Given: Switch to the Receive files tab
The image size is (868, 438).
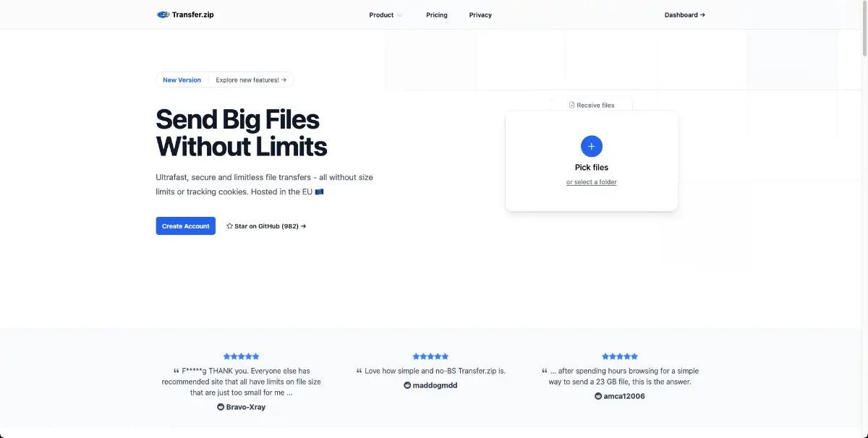Looking at the screenshot, I should pyautogui.click(x=592, y=106).
